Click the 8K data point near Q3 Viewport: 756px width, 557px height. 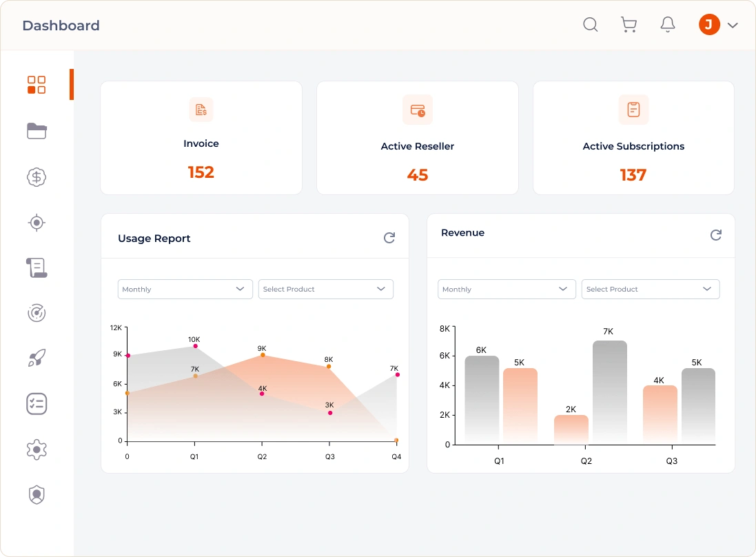(x=329, y=367)
